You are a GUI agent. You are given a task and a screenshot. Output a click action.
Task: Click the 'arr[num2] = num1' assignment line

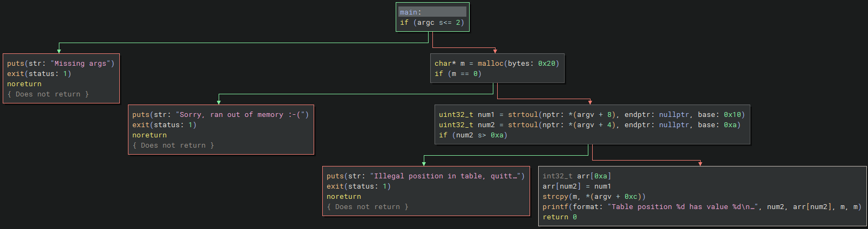577,186
